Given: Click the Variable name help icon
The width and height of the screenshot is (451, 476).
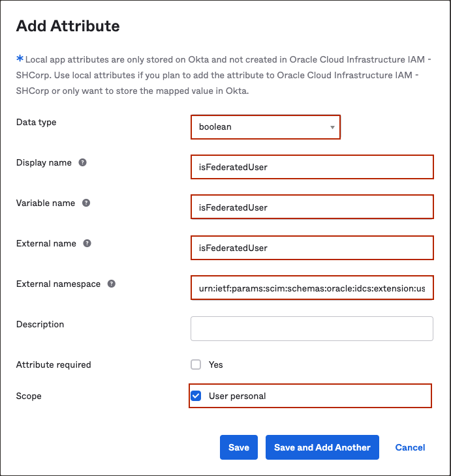Looking at the screenshot, I should (x=86, y=203).
